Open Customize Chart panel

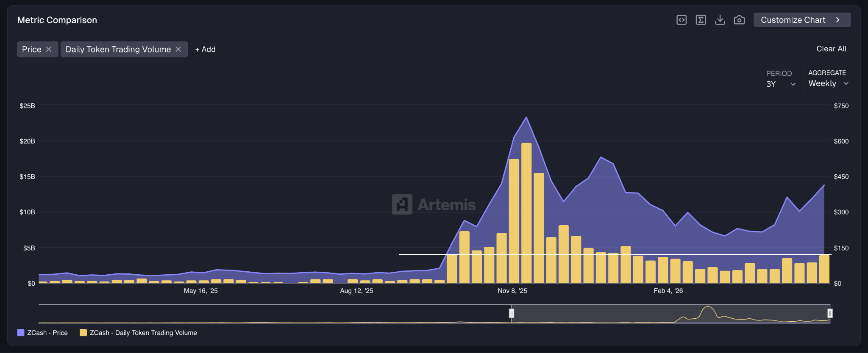pyautogui.click(x=802, y=20)
